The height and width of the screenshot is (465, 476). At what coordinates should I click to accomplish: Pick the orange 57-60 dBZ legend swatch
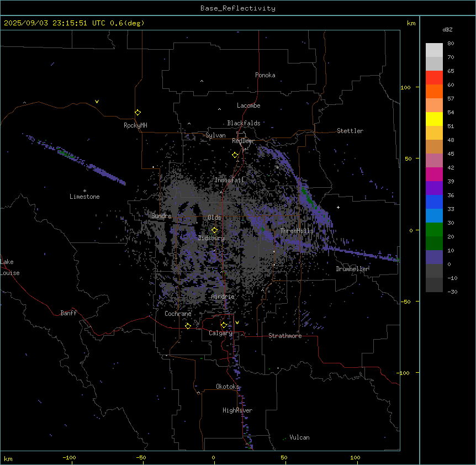(434, 91)
